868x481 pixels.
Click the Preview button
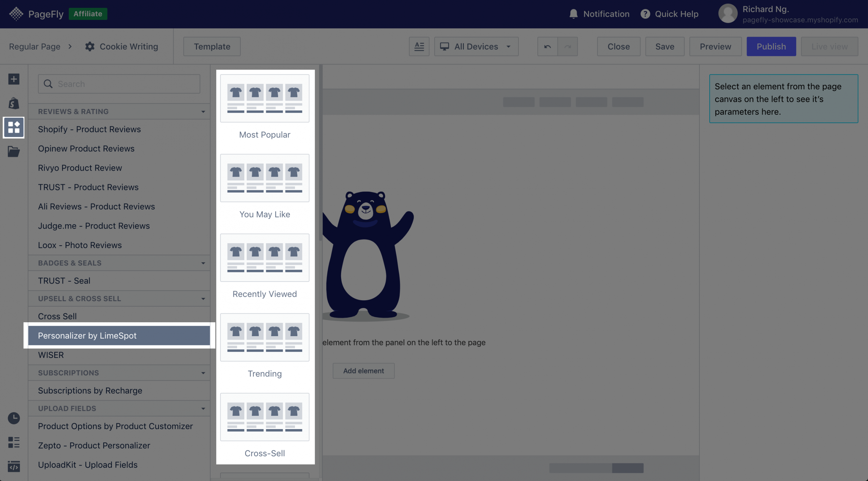[715, 46]
